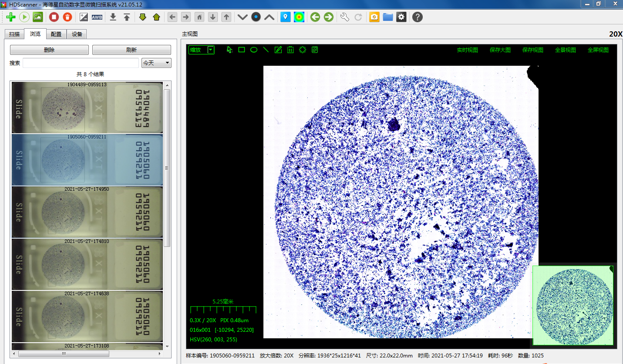Open the green image preview icon
623x364 pixels.
(38, 17)
